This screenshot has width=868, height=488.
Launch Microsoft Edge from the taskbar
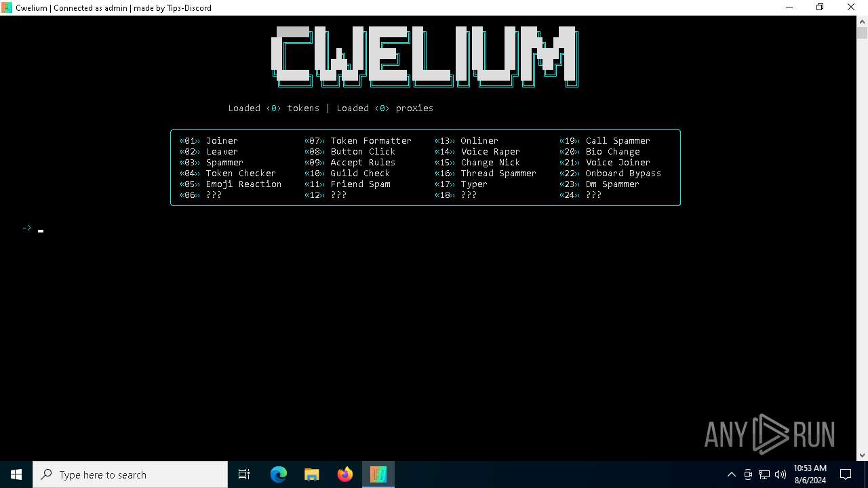pos(279,474)
